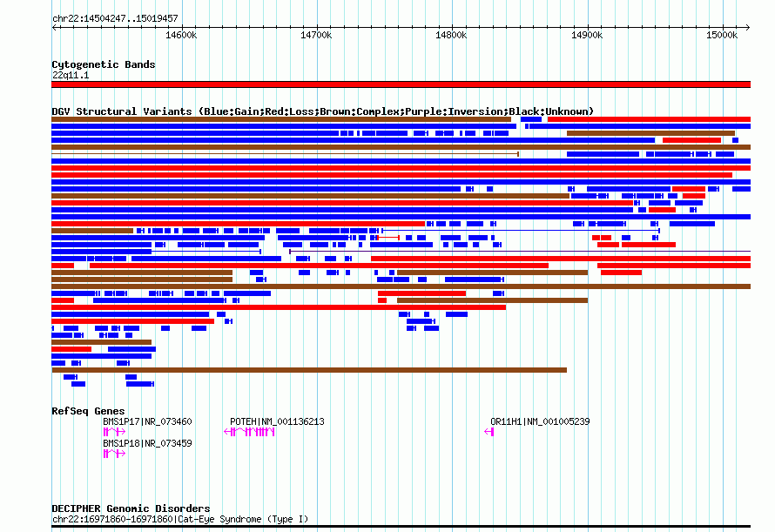Viewport: 775px width, 532px height.
Task: Click the chr22:14504247..15019457 region label
Action: pos(115,19)
